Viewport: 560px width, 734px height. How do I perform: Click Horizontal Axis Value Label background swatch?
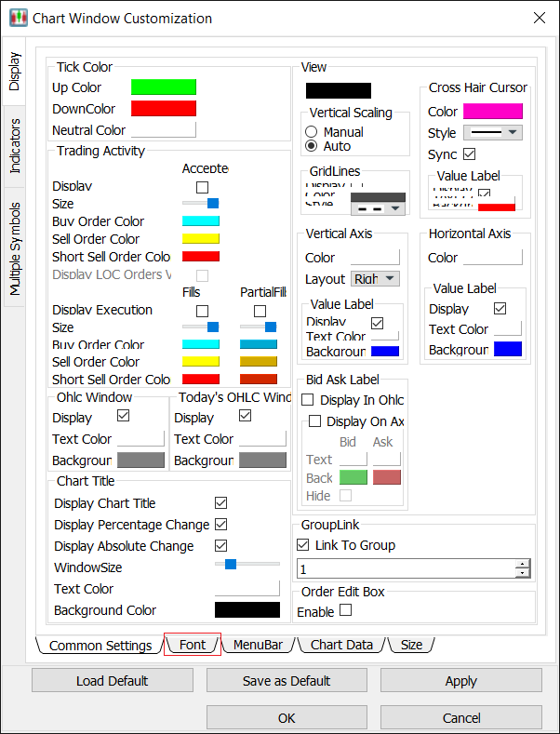[x=507, y=350]
